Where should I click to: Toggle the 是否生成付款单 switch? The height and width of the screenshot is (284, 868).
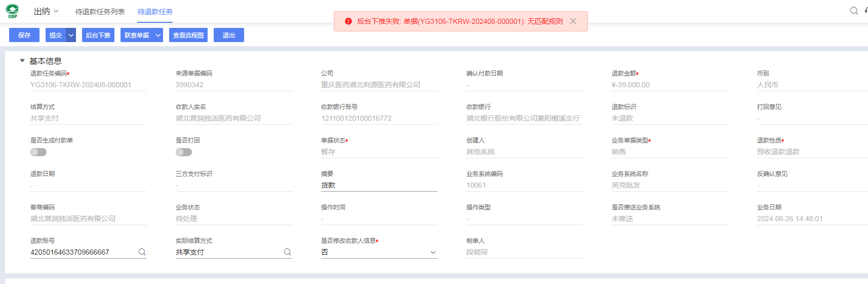click(x=38, y=152)
